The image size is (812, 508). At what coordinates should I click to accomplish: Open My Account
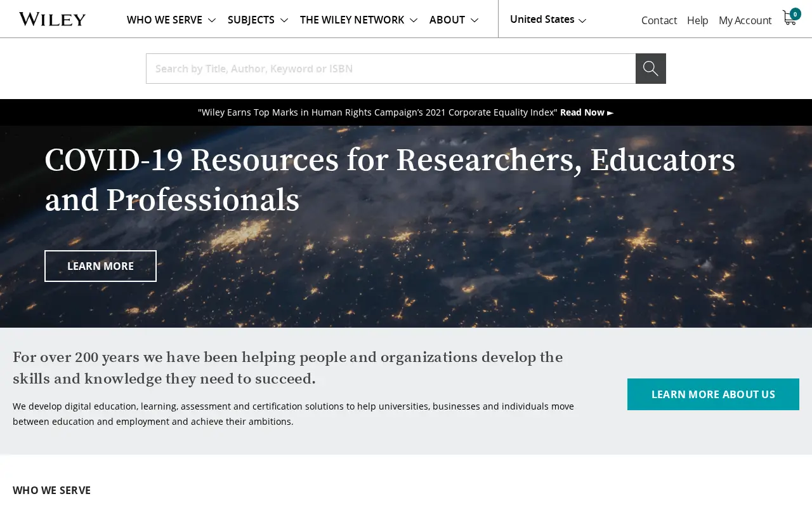pos(745,20)
